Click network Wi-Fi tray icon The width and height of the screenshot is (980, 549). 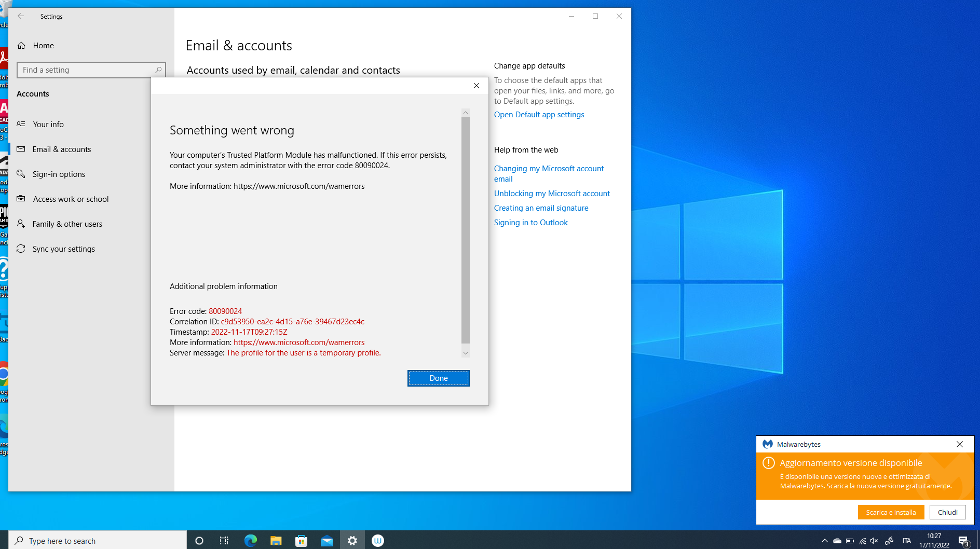[863, 541]
